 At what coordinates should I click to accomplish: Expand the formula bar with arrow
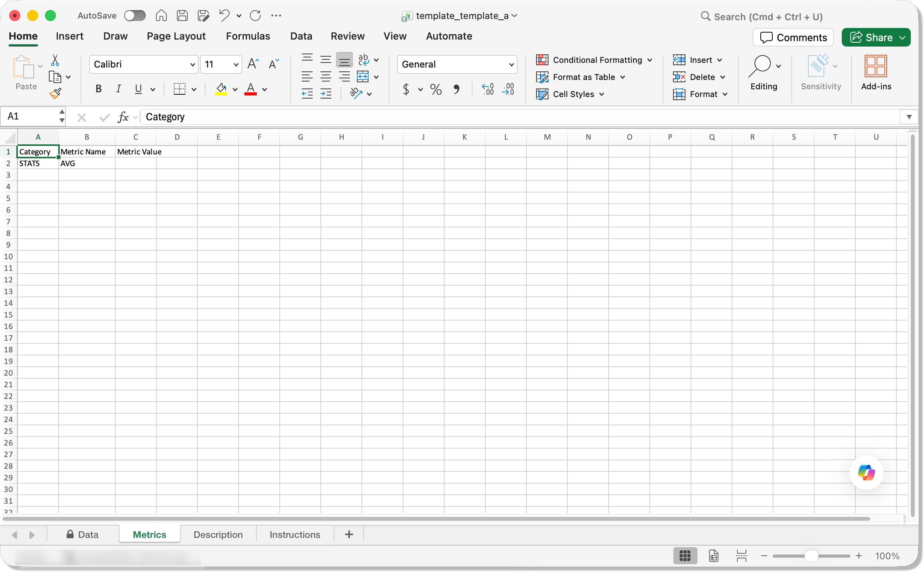[x=909, y=117]
